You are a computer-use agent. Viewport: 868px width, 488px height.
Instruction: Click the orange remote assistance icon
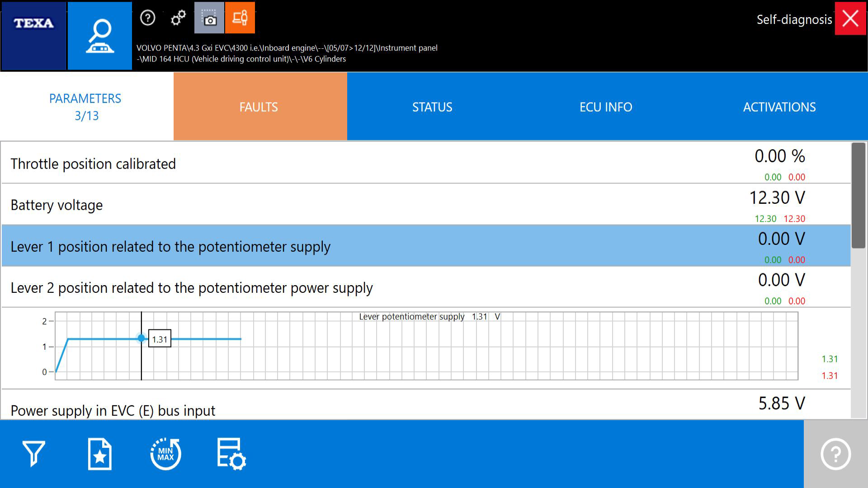coord(240,18)
